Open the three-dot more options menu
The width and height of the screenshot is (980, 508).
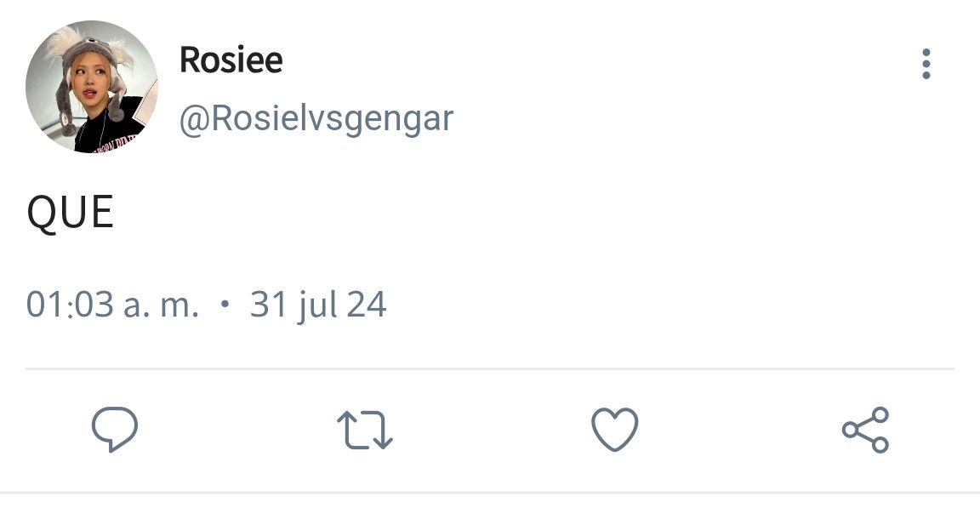[x=926, y=64]
